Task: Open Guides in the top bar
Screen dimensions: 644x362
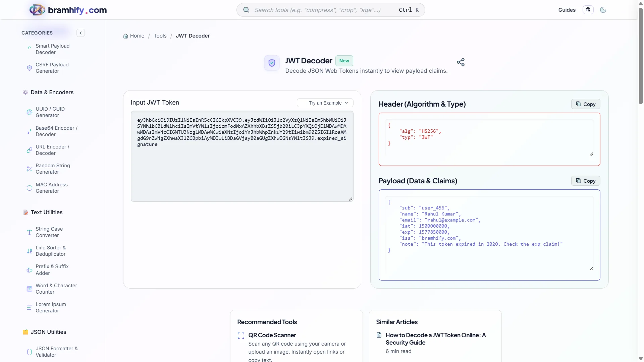Action: [x=567, y=10]
